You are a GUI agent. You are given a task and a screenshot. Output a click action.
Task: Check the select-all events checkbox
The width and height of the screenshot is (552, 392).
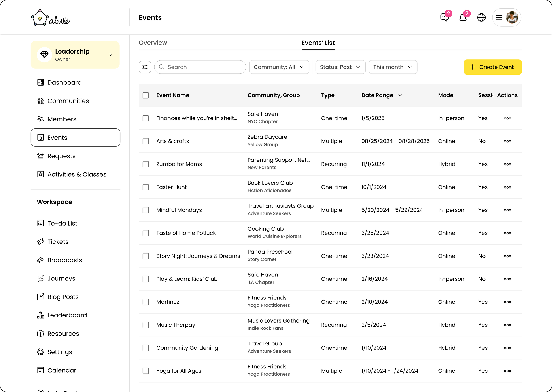pyautogui.click(x=146, y=95)
